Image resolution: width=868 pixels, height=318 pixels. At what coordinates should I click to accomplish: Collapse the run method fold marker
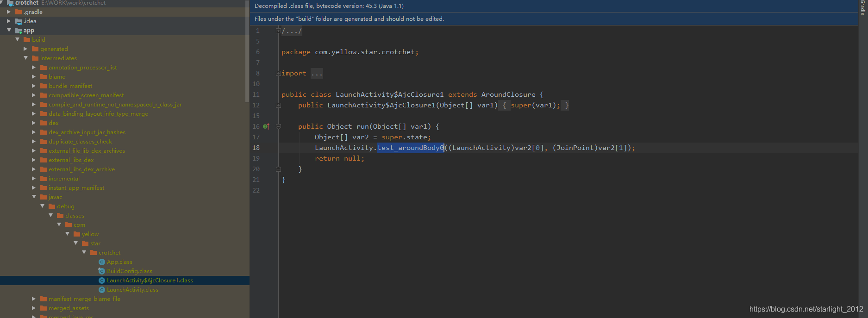(278, 126)
